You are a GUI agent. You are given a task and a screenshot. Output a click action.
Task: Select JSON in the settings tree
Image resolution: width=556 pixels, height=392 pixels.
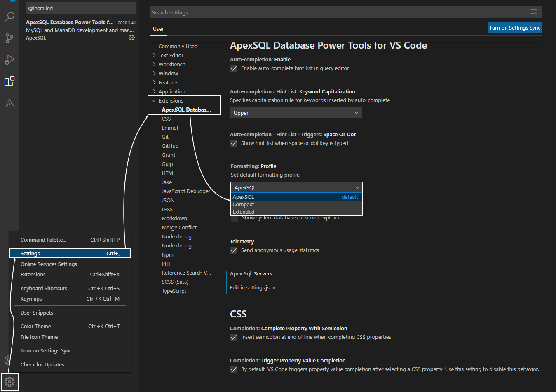tap(168, 200)
